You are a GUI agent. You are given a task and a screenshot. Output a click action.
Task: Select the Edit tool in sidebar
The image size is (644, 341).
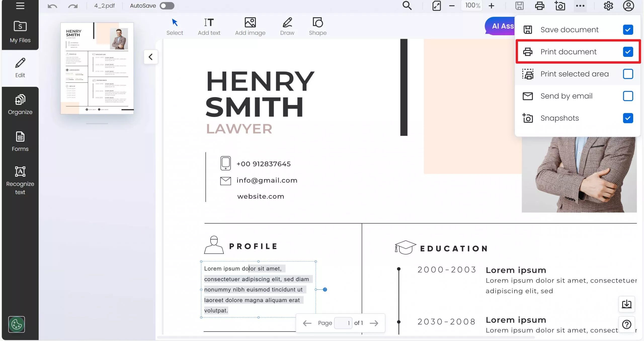coord(20,67)
